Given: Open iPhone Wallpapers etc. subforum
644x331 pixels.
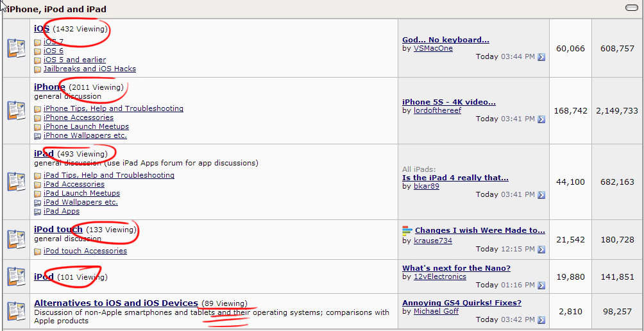Looking at the screenshot, I should tap(85, 136).
